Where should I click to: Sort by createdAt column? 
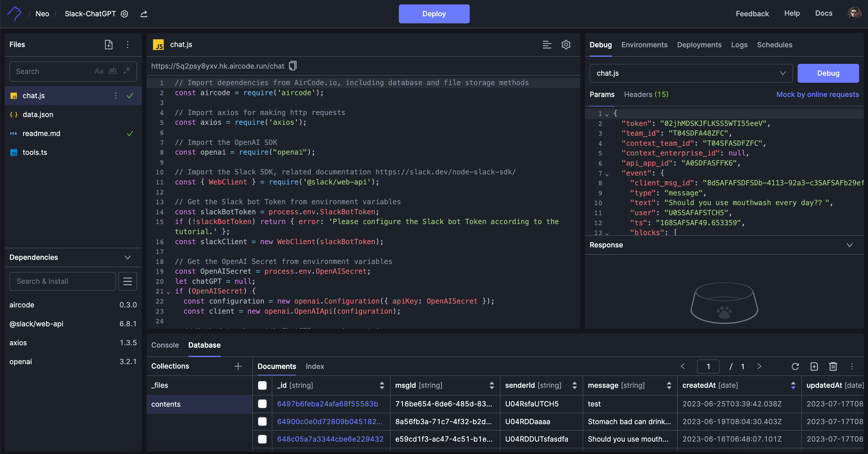tap(793, 385)
